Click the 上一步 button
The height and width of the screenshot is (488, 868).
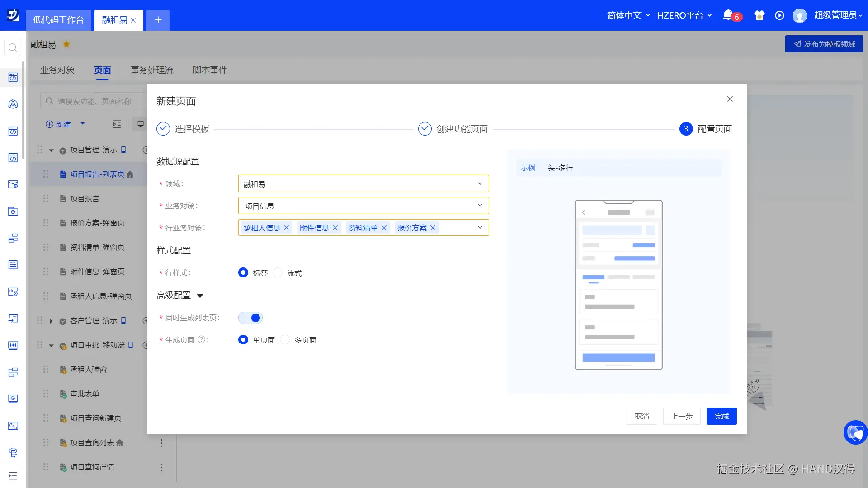point(681,416)
